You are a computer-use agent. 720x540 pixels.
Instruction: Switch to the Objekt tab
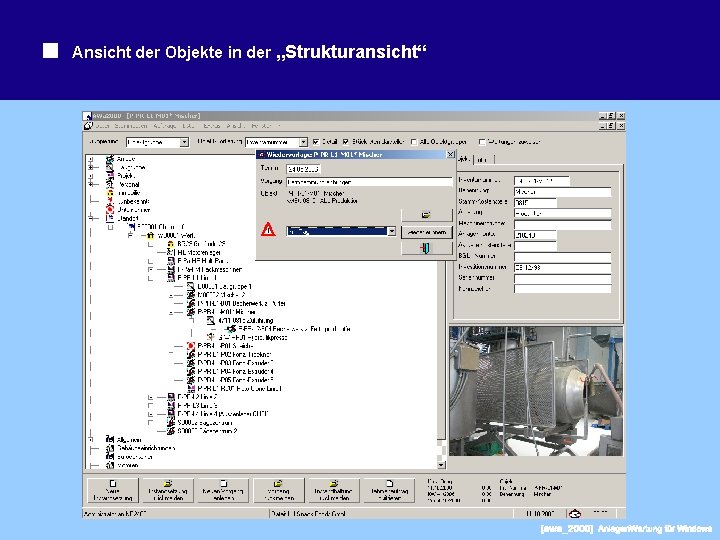(x=464, y=159)
